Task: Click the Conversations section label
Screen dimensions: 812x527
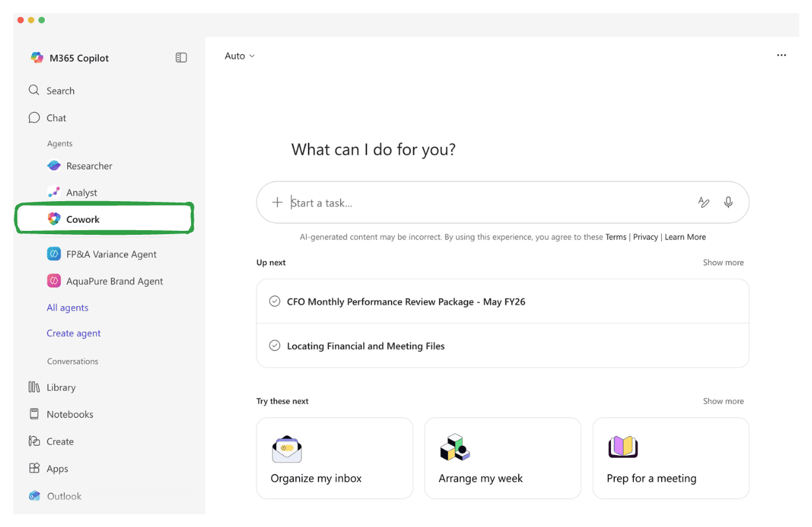Action: (x=72, y=361)
